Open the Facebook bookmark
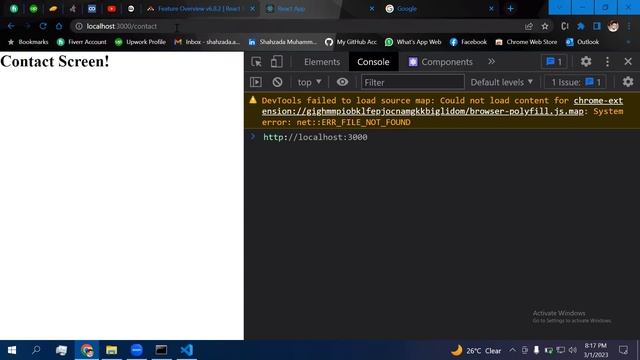Screen dimensions: 640x360 point(468,42)
